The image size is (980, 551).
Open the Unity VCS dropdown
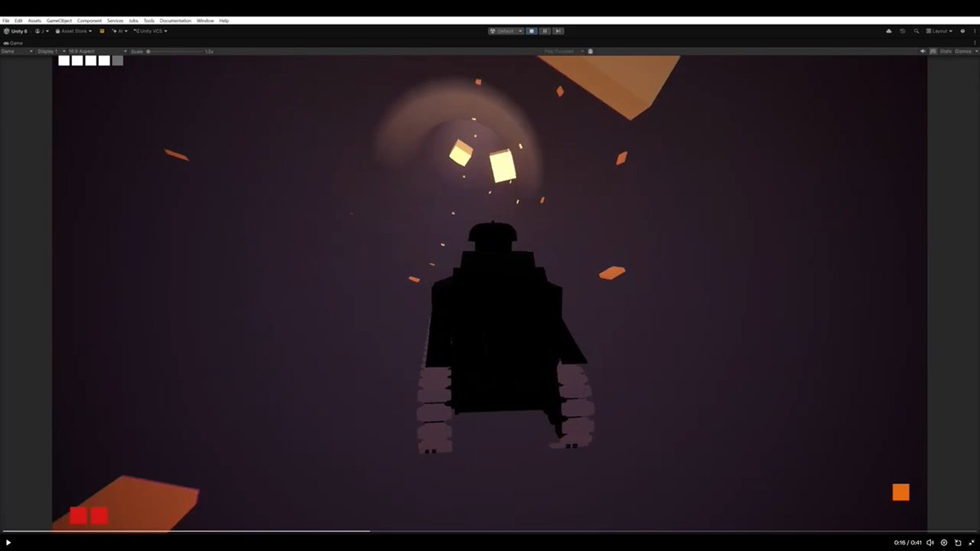150,31
